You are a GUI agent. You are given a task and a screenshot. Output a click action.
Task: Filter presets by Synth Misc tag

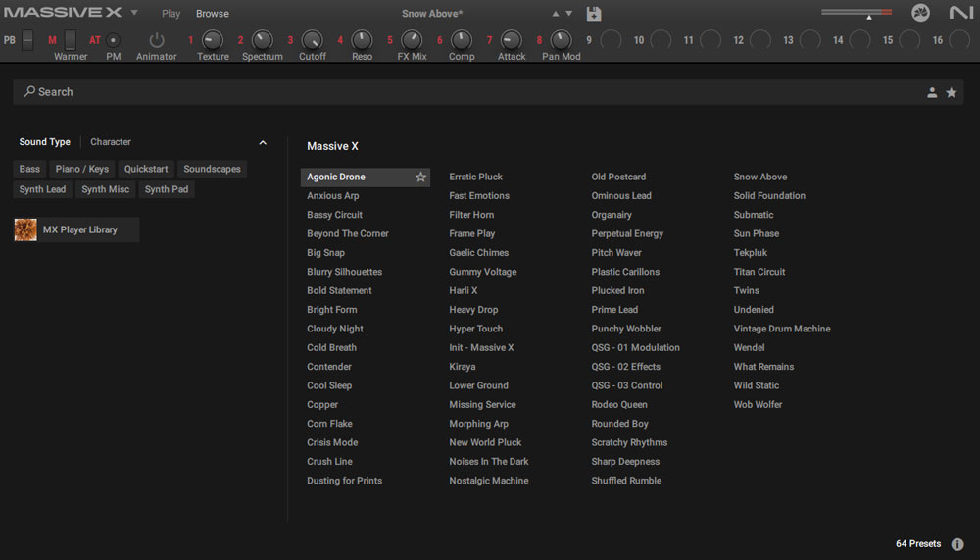tap(105, 189)
